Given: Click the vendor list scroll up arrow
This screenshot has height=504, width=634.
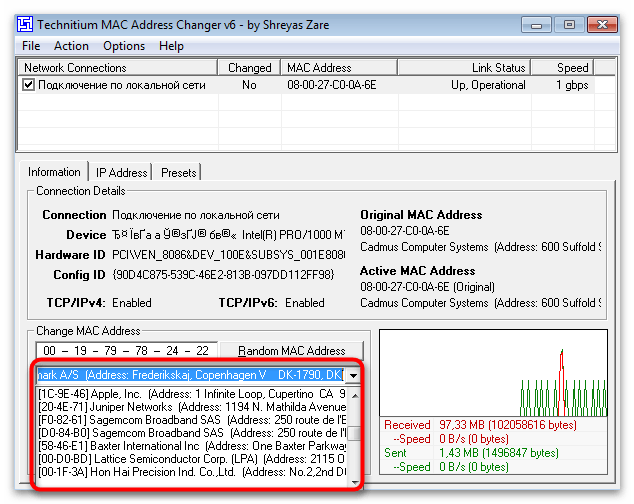Looking at the screenshot, I should (355, 395).
